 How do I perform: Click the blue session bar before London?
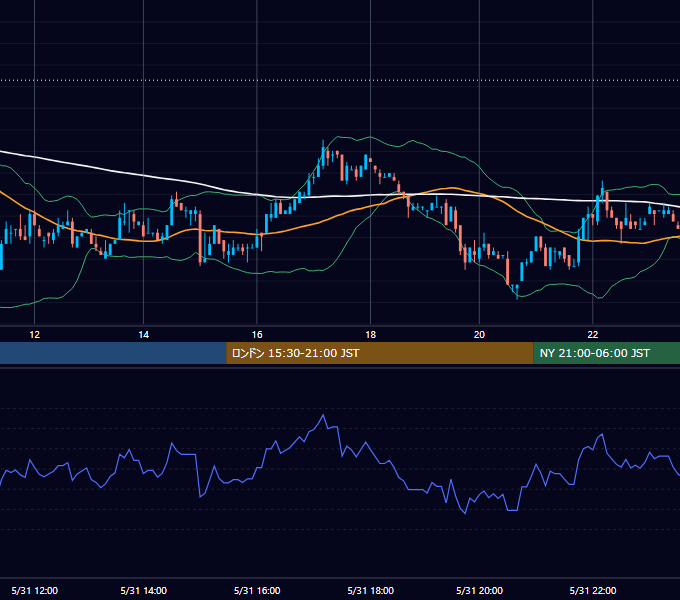[x=113, y=353]
